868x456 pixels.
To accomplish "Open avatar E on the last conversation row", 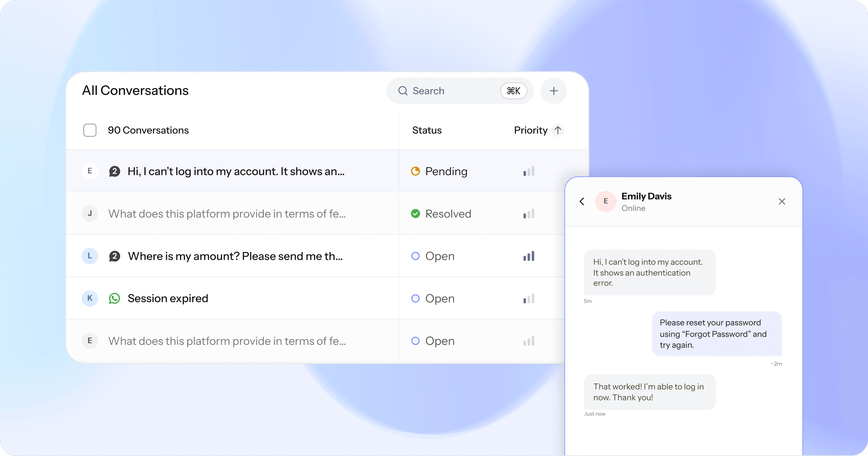I will pos(90,340).
